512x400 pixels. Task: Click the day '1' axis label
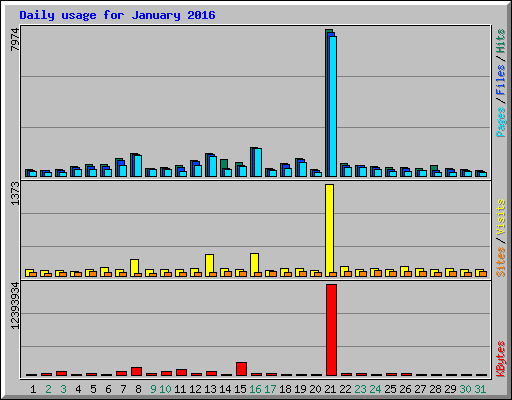33,389
